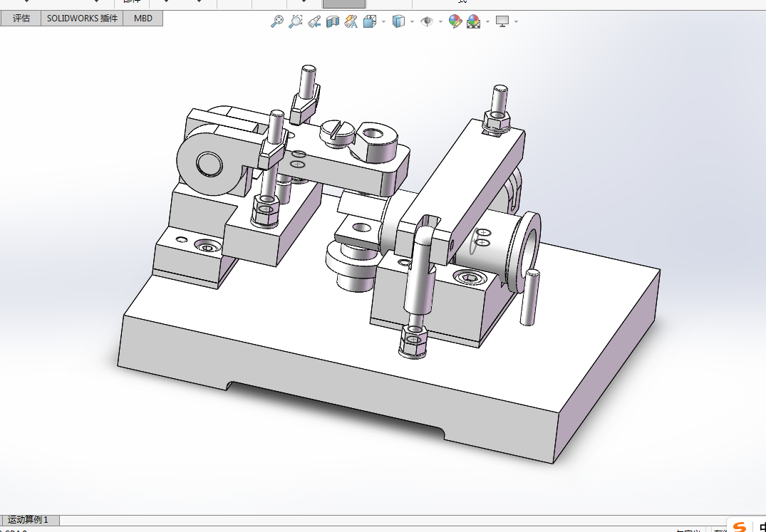This screenshot has height=532, width=766.
Task: Switch to the MBD tab
Action: point(143,19)
